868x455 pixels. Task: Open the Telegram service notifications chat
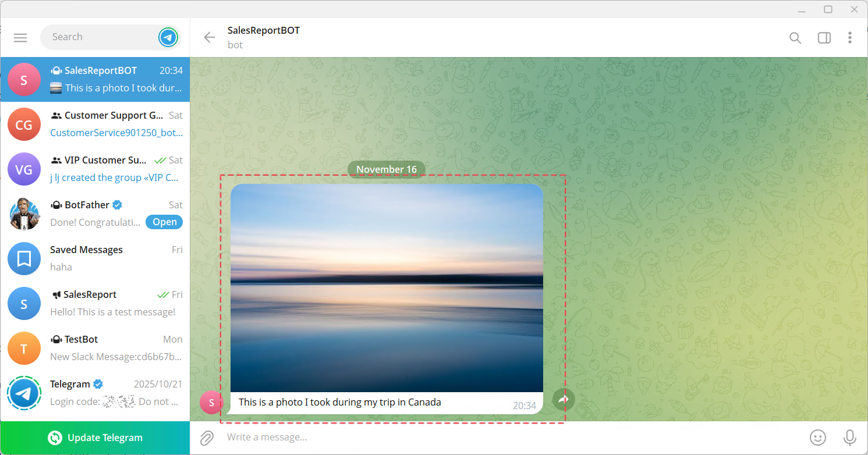(95, 393)
